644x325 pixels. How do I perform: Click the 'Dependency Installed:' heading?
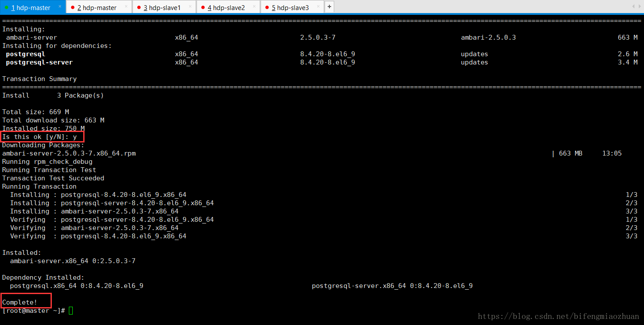(44, 278)
